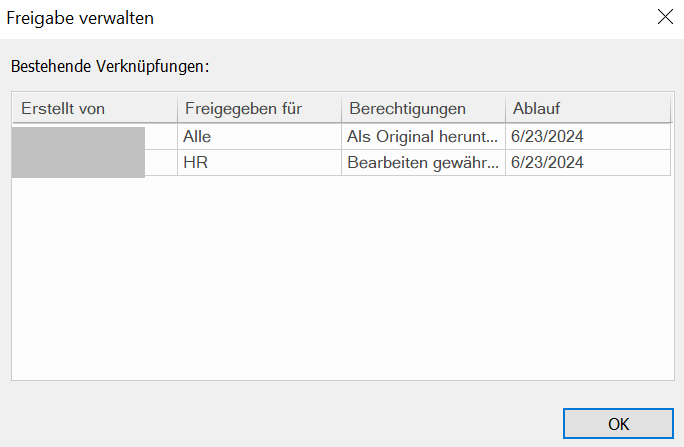Click the Bearbeiten gewähr... permission cell
684x447 pixels.
421,162
